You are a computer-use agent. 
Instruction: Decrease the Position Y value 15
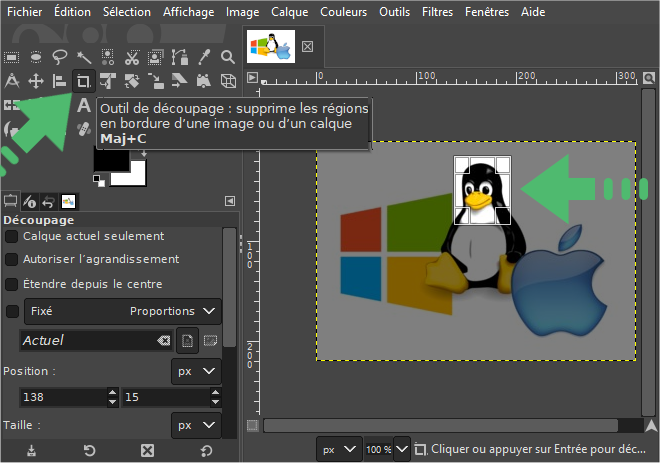(x=216, y=402)
